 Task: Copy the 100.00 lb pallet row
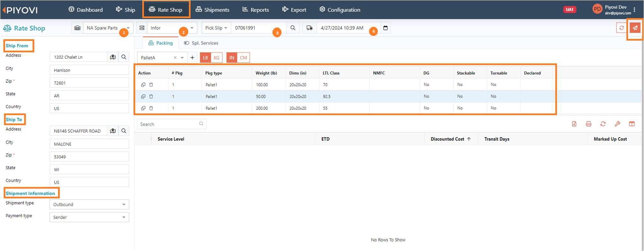(143, 85)
